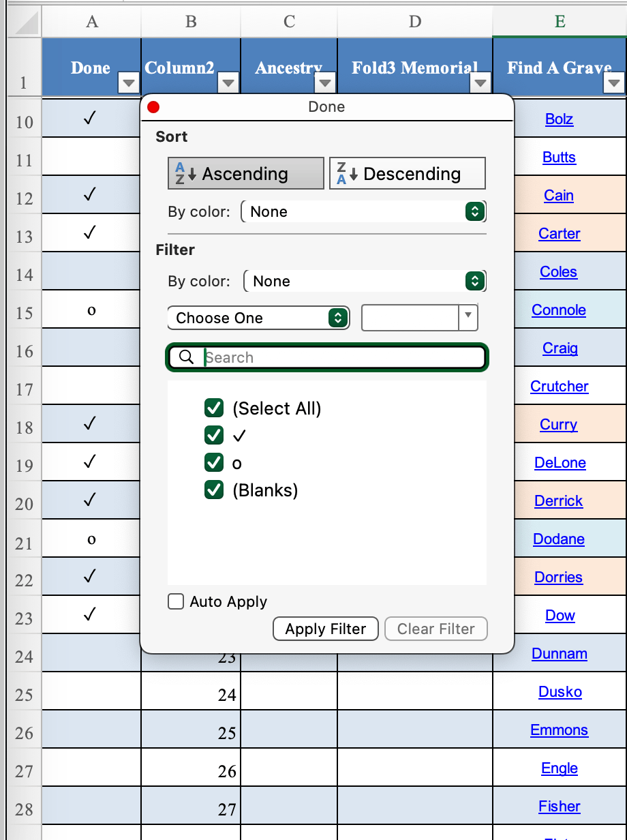Uncheck the checkmark symbol filter value
This screenshot has width=627, height=840.
[x=214, y=435]
